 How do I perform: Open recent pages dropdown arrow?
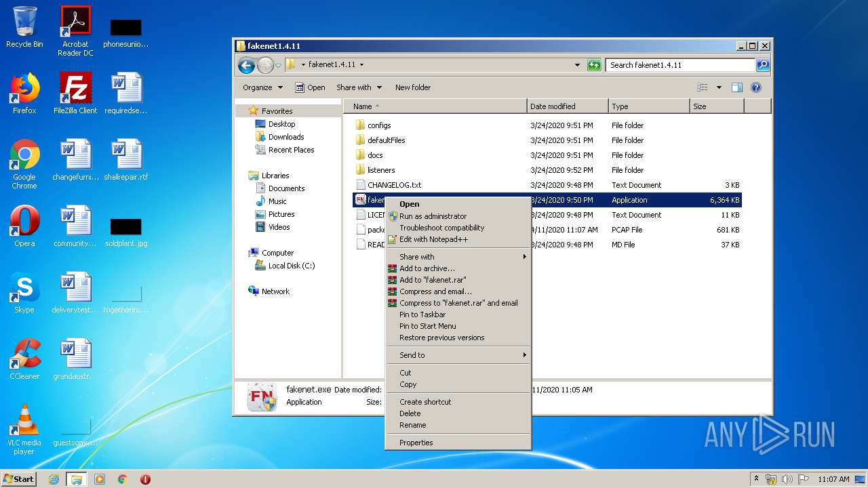click(x=278, y=66)
